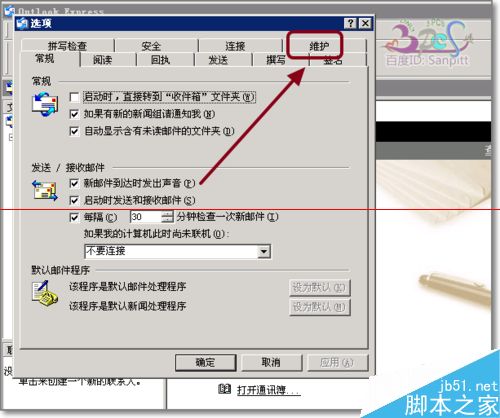Click the context help question mark button
The width and height of the screenshot is (500, 418).
350,23
